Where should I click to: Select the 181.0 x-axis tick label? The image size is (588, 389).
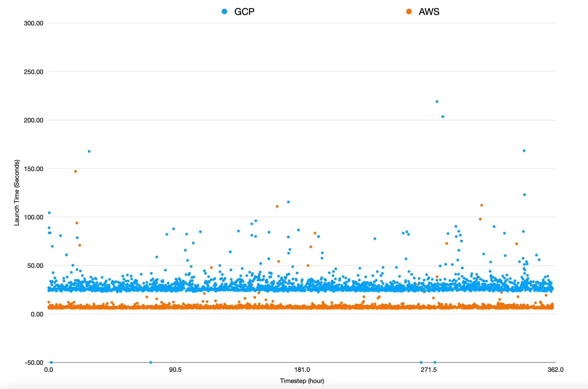(x=302, y=370)
